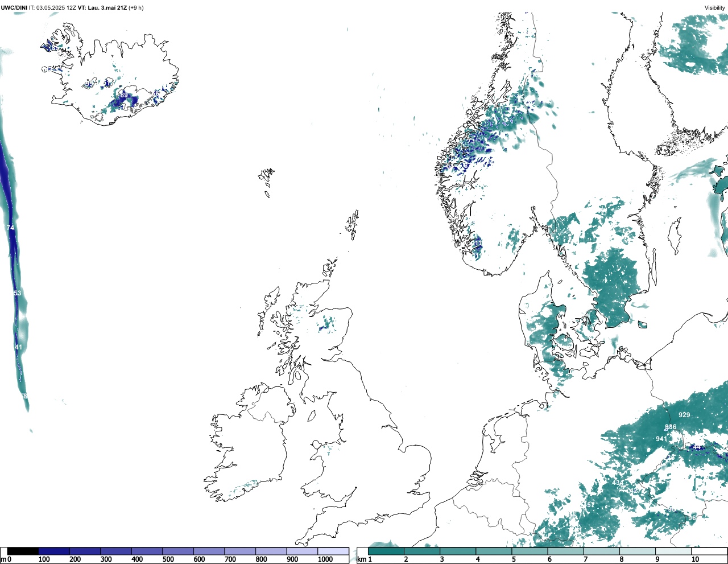The height and width of the screenshot is (564, 728).
Task: Click the '800' tick on meter scale
Action: [261, 559]
